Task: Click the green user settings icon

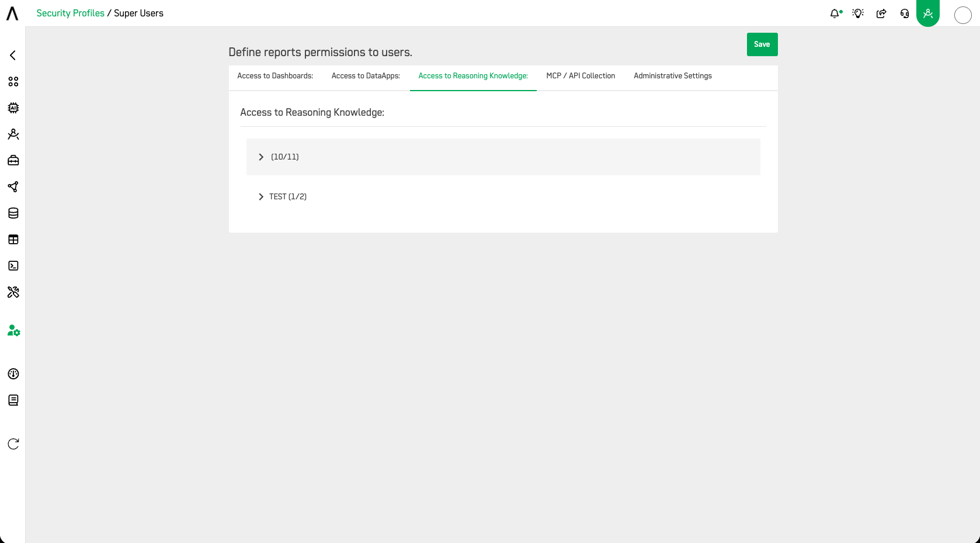Action: (x=14, y=331)
